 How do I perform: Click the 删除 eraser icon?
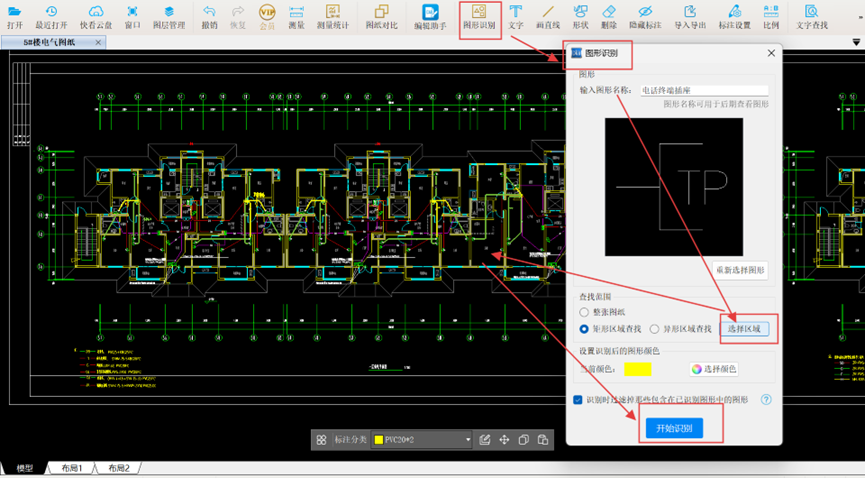(609, 16)
